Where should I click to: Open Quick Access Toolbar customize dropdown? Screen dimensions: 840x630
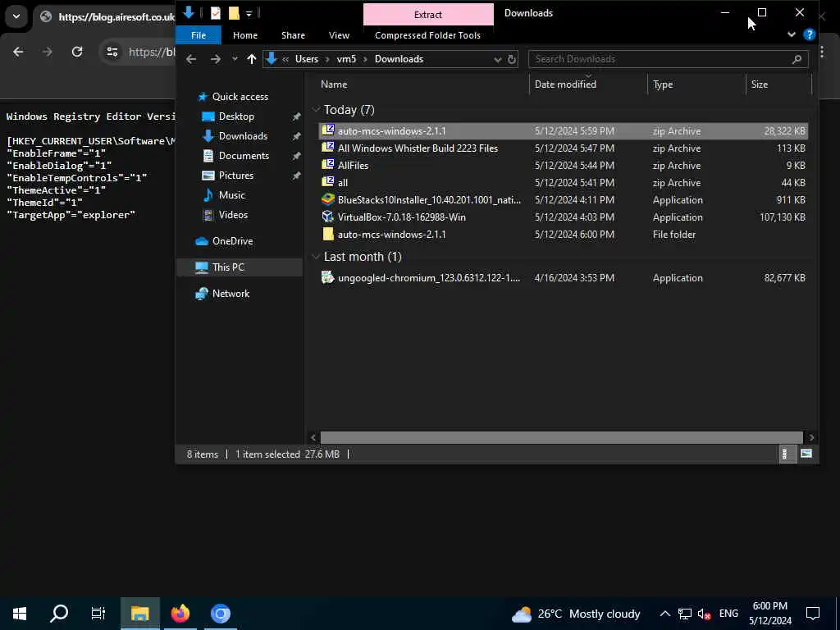click(x=249, y=13)
